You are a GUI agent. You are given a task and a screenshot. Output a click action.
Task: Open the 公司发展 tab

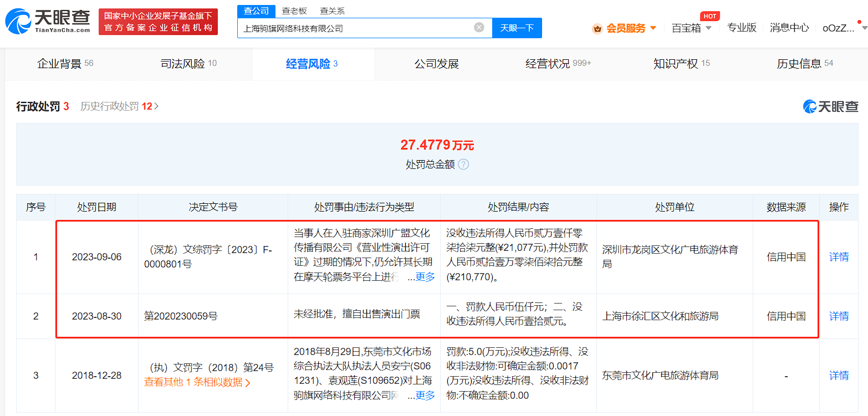pos(437,64)
